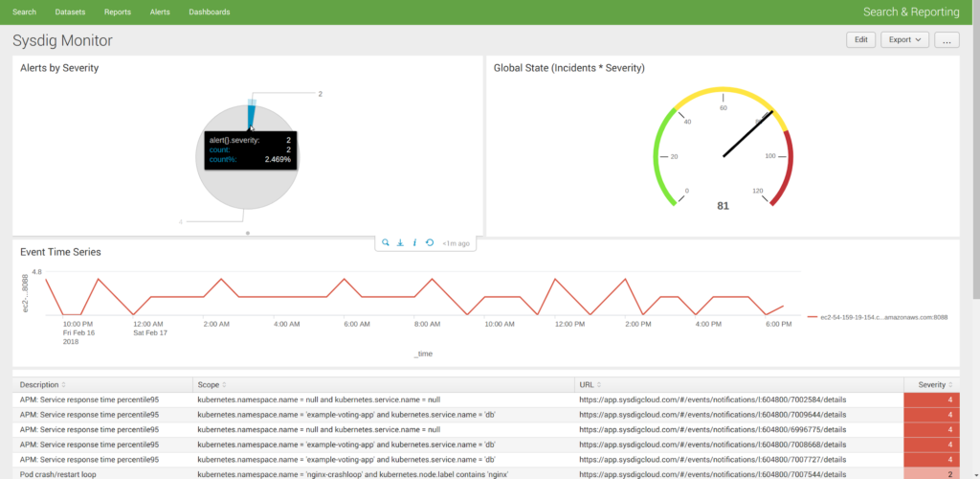Go to the Reports tab

pos(118,11)
